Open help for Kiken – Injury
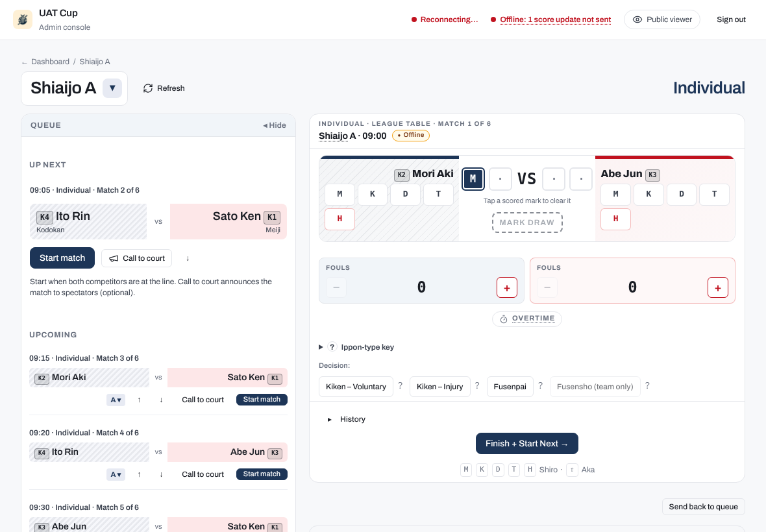Viewport: 766px width, 532px height. [477, 385]
